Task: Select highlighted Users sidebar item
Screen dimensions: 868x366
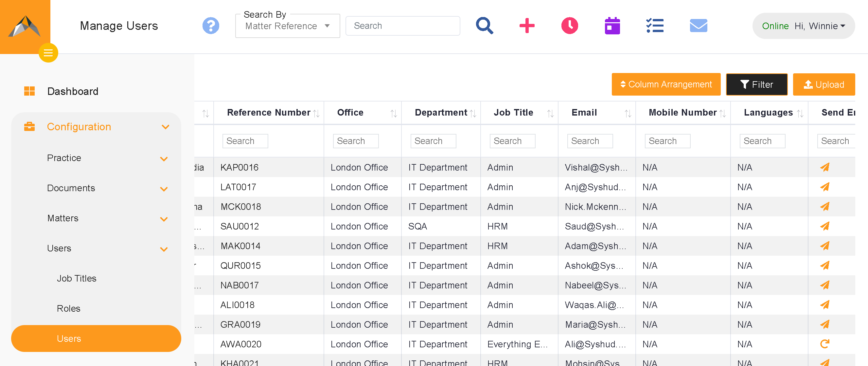Action: pyautogui.click(x=96, y=339)
